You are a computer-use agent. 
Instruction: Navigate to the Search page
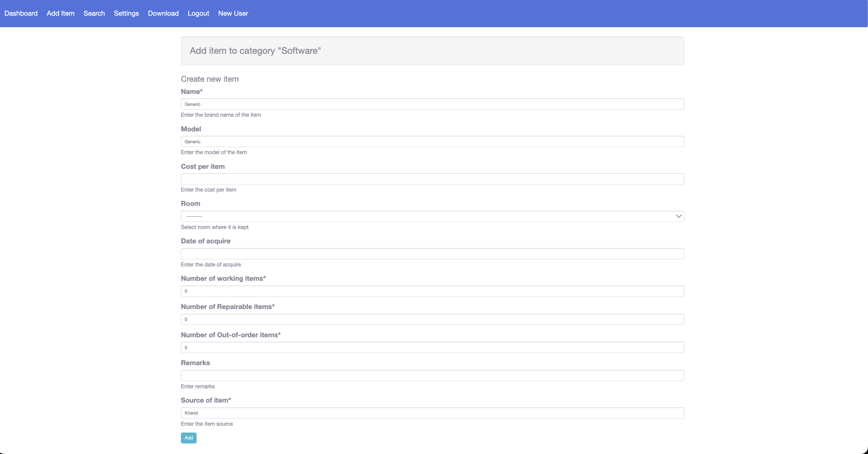pyautogui.click(x=94, y=13)
